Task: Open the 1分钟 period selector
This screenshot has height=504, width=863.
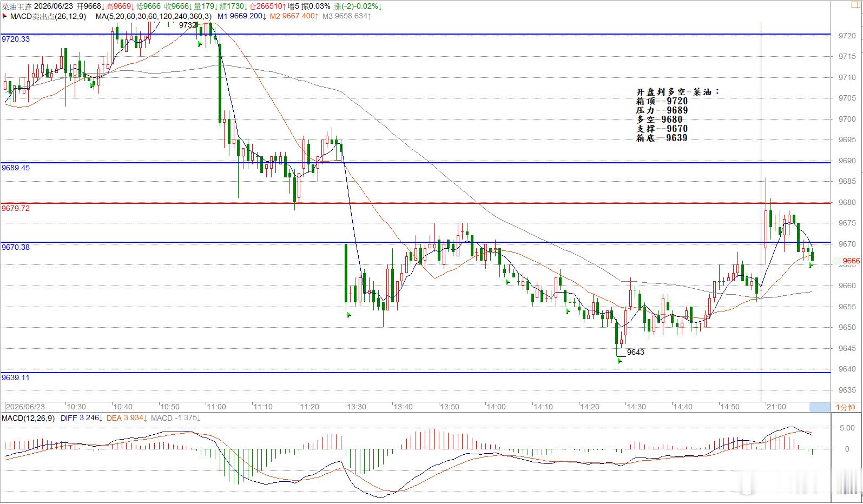Action: click(846, 407)
